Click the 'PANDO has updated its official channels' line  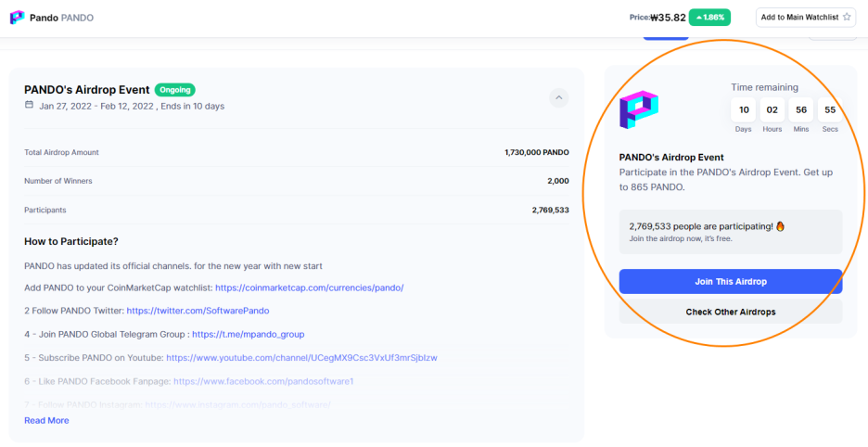pyautogui.click(x=173, y=266)
